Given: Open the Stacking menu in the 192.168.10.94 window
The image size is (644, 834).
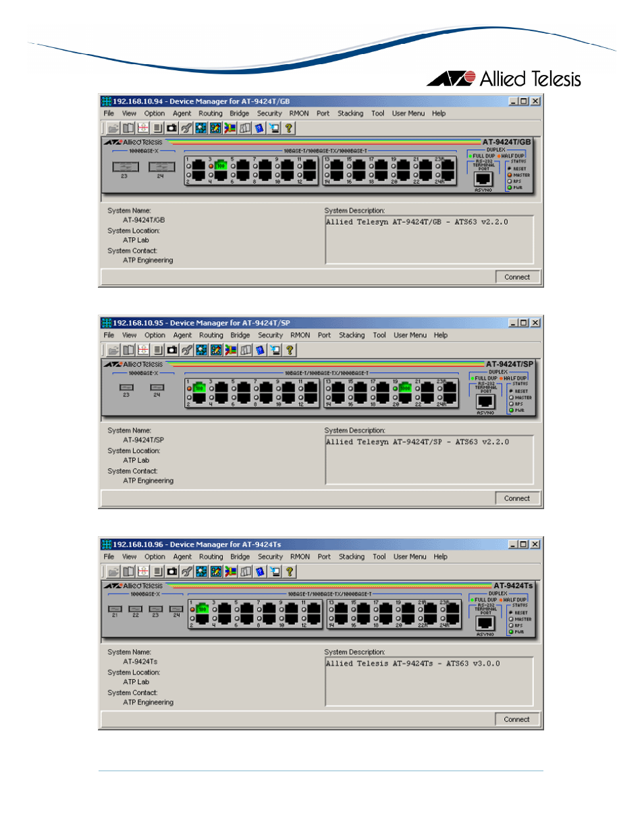Looking at the screenshot, I should [x=350, y=113].
